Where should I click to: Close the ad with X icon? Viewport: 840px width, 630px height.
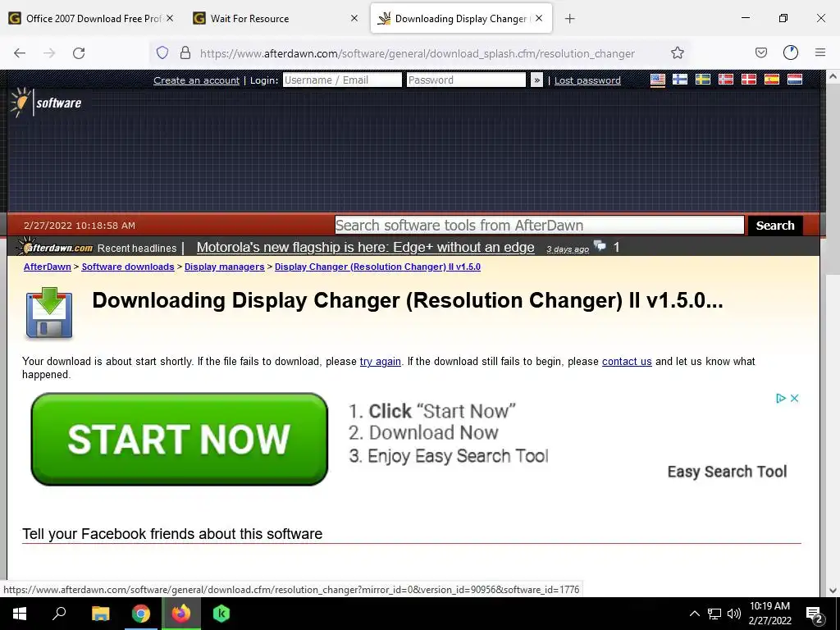tap(794, 398)
